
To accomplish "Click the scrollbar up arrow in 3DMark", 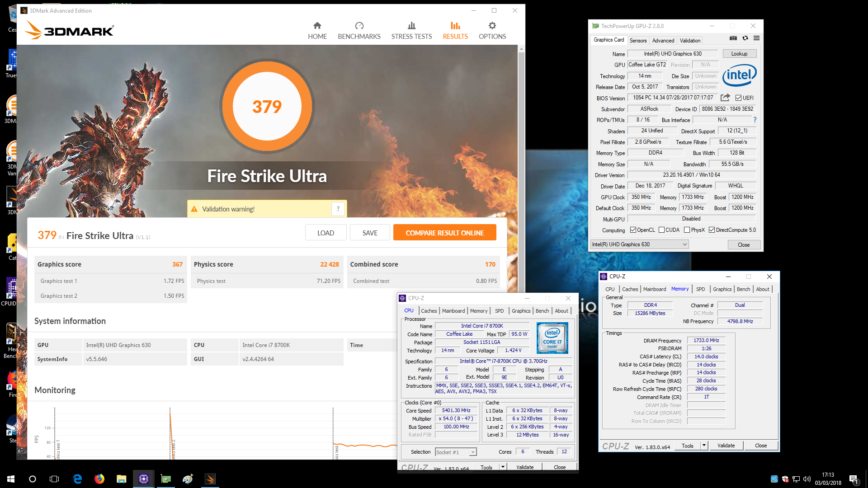I will click(521, 48).
